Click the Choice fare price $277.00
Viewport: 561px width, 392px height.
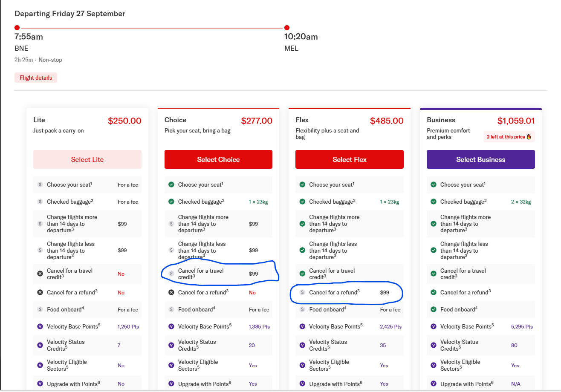click(x=257, y=121)
